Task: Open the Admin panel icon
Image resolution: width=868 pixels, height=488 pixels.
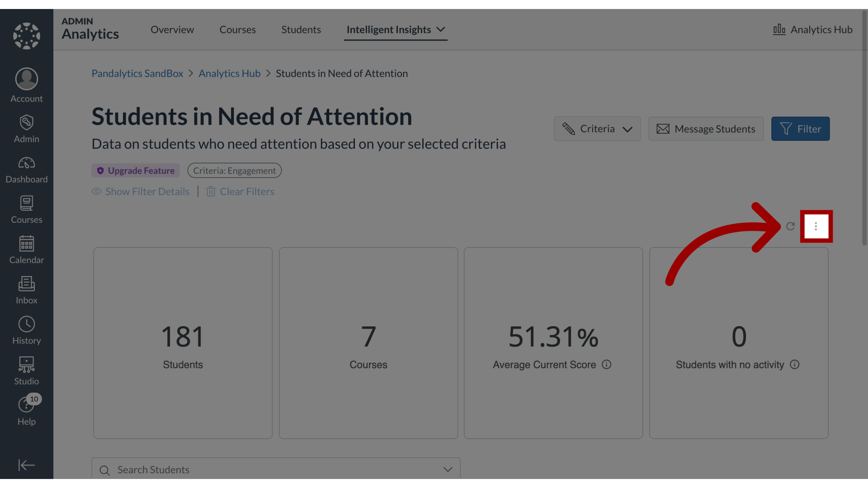Action: click(26, 127)
